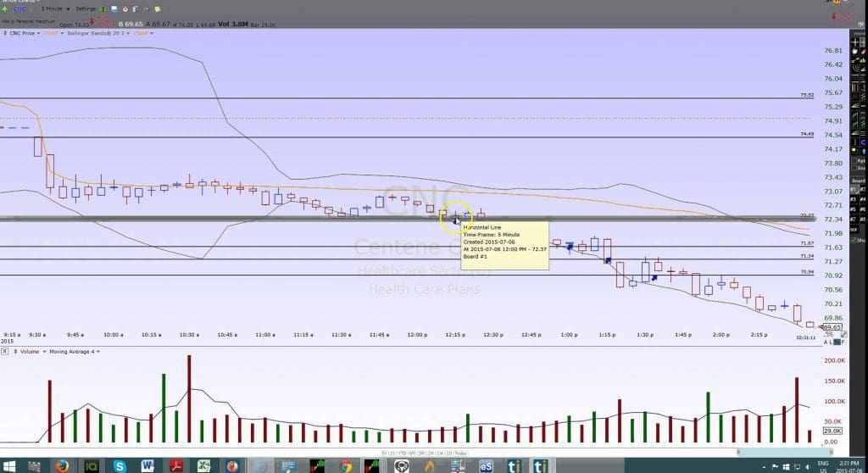Click the green plus add-symbol icon

pyautogui.click(x=6, y=8)
